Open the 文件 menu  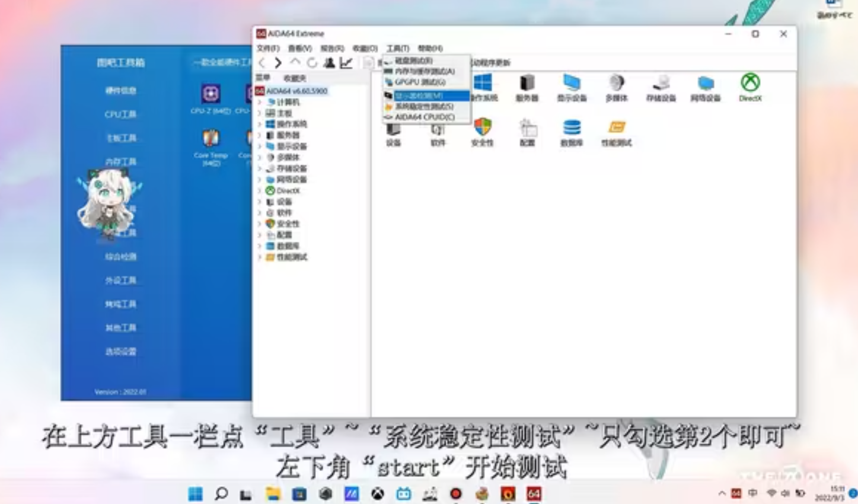point(267,48)
